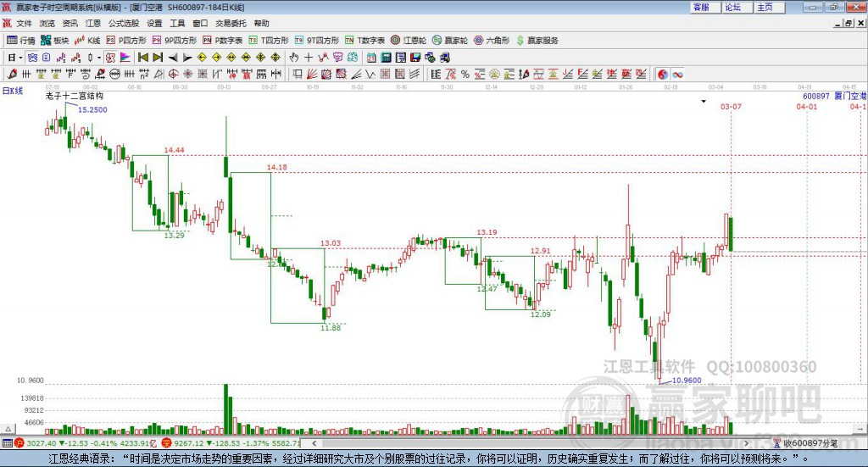
Task: Open the 公式选股 menu
Action: click(124, 23)
